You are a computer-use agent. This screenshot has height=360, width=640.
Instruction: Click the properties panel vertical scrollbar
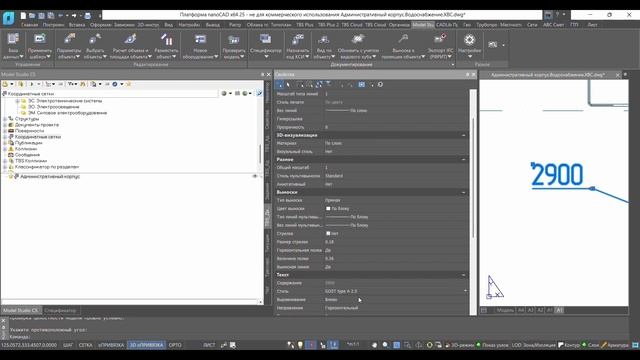(x=473, y=178)
